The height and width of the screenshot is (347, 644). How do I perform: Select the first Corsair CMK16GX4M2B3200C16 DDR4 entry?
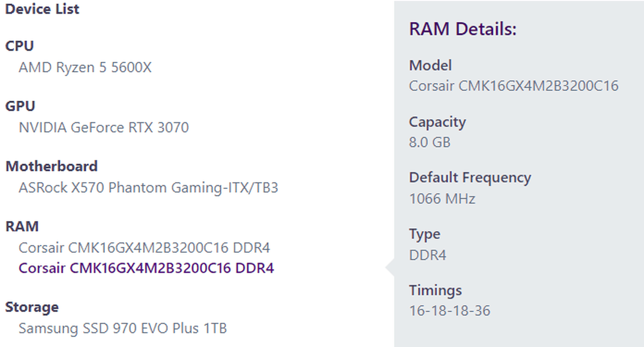[145, 248]
